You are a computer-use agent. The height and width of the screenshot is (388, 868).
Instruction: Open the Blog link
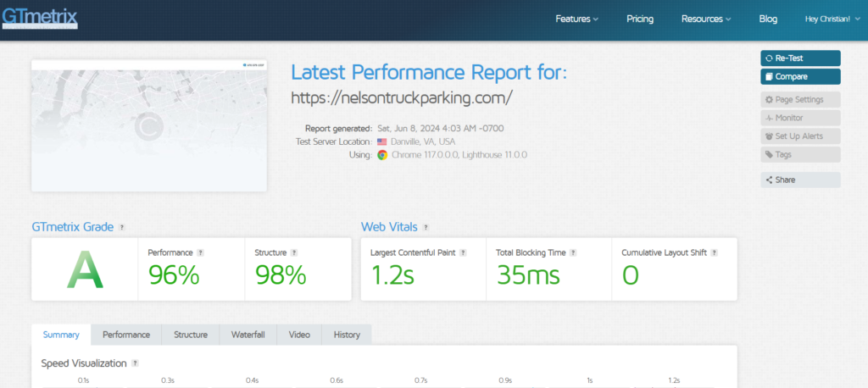coord(768,19)
